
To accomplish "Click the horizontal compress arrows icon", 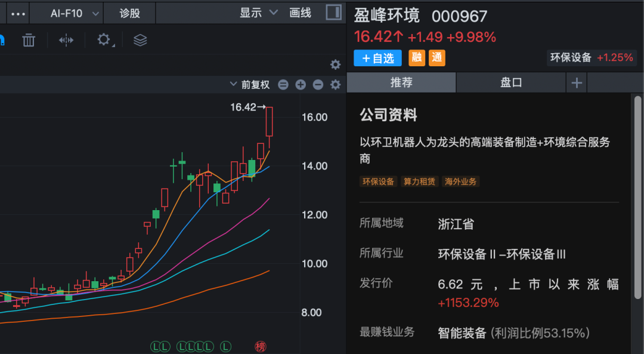I will click(x=66, y=40).
